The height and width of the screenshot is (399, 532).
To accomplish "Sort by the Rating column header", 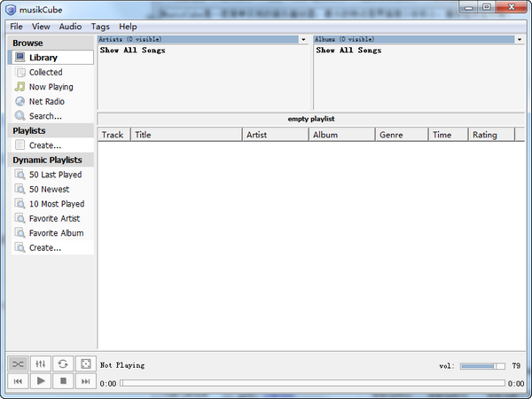I will pyautogui.click(x=491, y=135).
